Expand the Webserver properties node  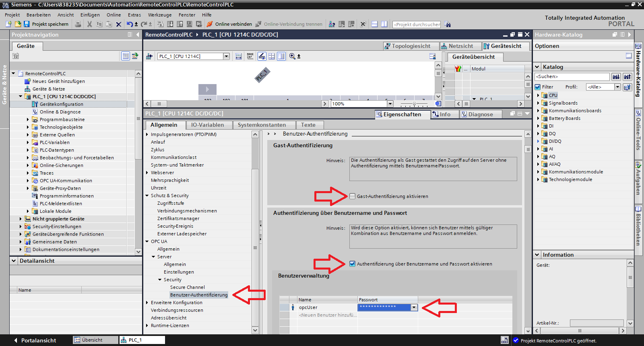click(x=147, y=173)
